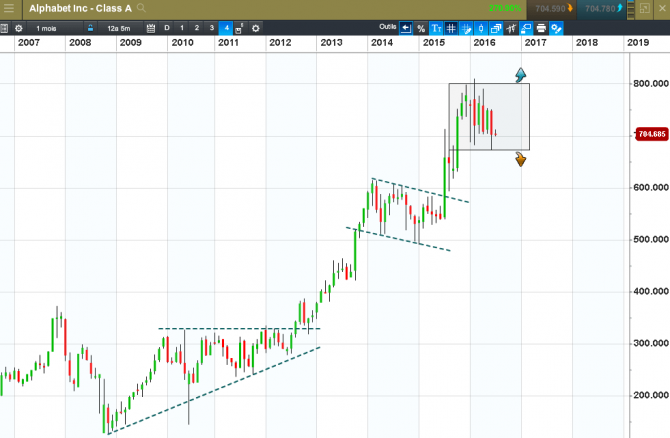Select the grid drawing pencil tool
This screenshot has height=438, width=670.
point(466,29)
